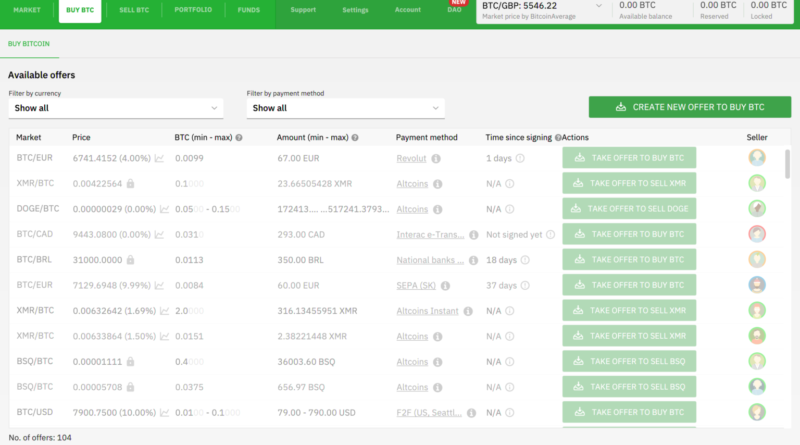Click info icon next to 37 days
The height and width of the screenshot is (445, 800).
coord(525,286)
